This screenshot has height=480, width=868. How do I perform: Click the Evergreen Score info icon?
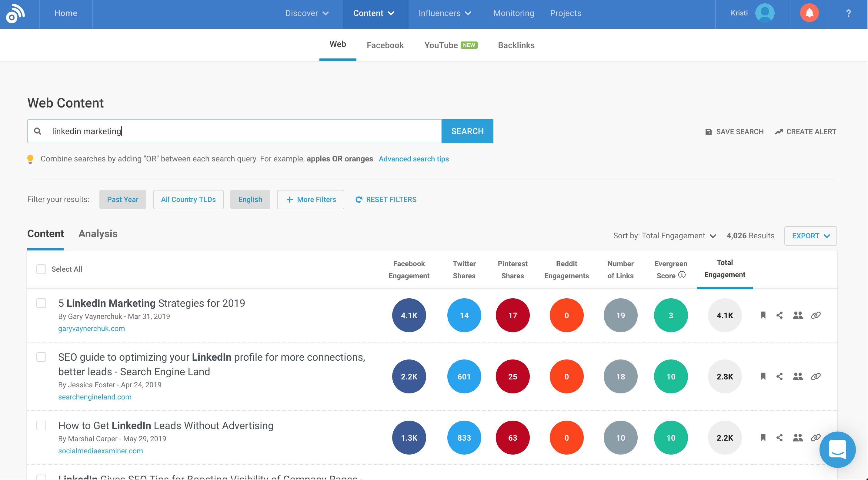point(682,275)
